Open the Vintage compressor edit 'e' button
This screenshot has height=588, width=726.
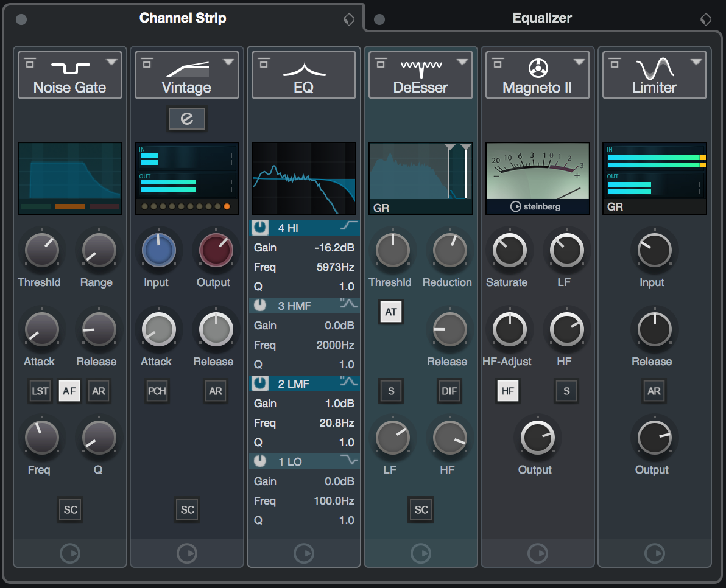186,119
